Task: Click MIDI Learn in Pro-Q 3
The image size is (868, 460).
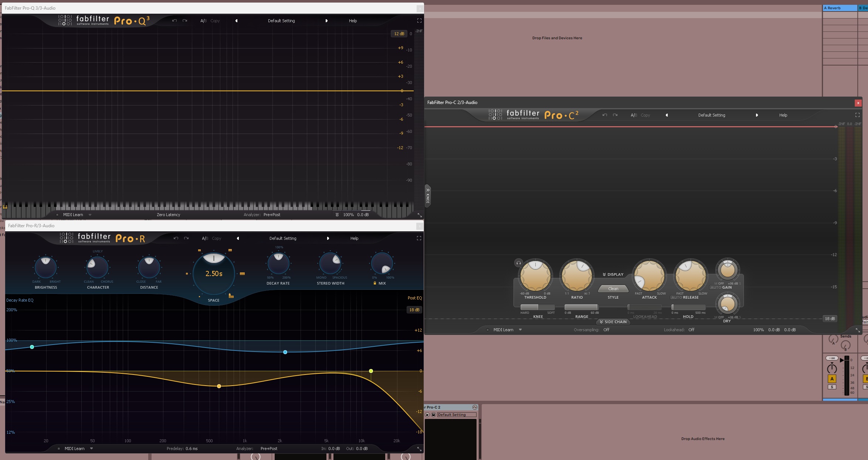Action: coord(73,215)
